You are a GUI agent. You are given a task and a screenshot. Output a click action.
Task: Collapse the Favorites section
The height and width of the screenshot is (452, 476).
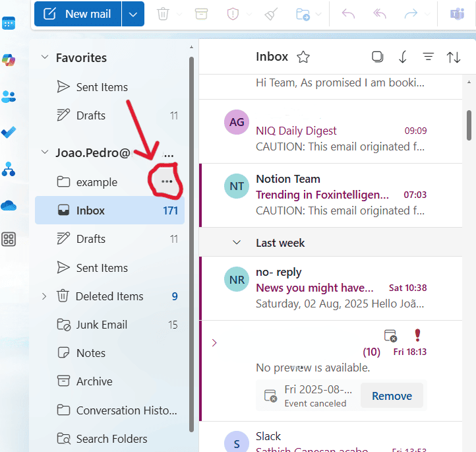click(45, 57)
